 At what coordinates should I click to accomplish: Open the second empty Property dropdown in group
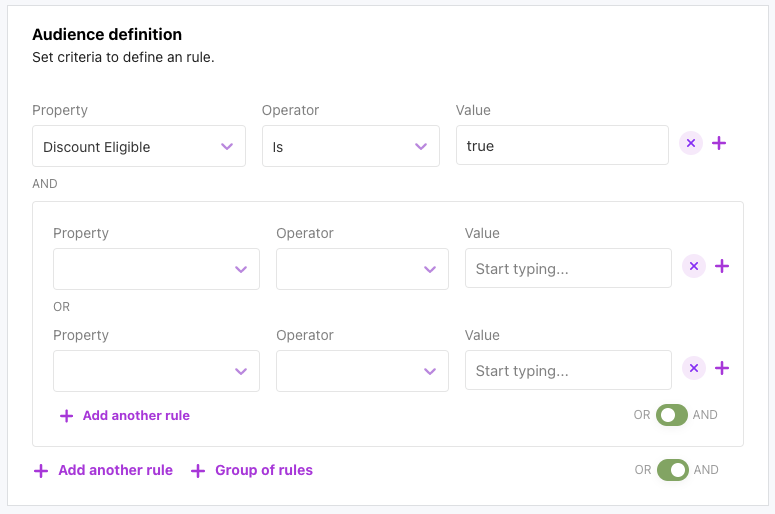point(156,371)
